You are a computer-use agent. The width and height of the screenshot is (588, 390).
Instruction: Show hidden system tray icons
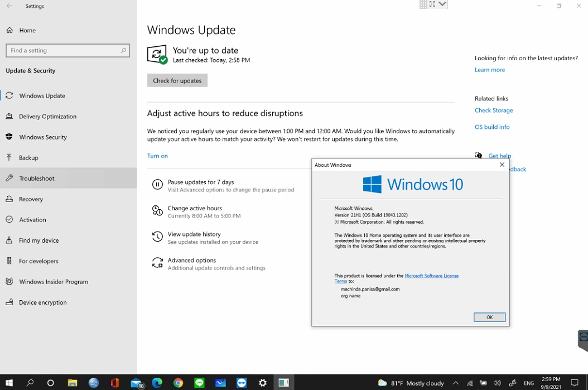(x=455, y=383)
